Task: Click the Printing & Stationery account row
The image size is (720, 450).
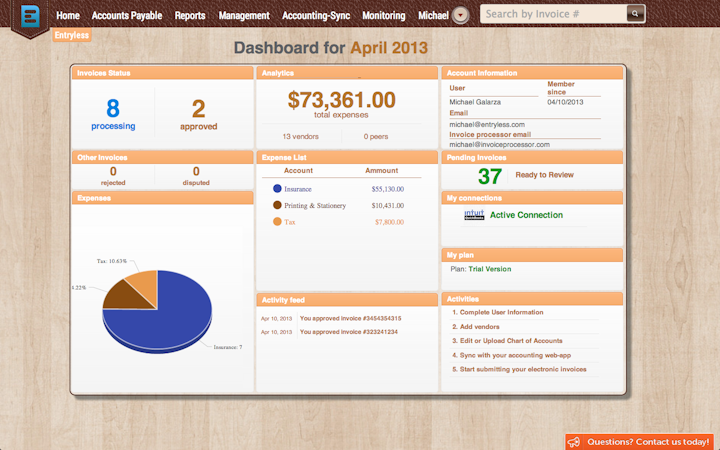Action: [315, 205]
